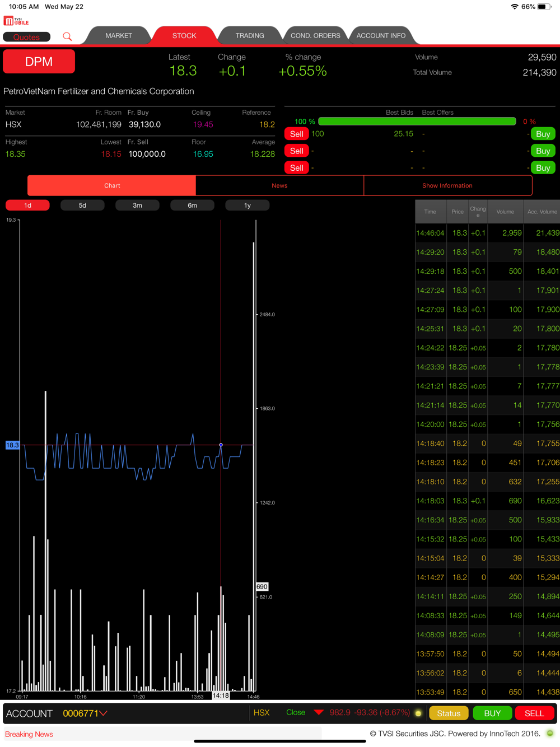The image size is (560, 747).
Task: Select the 14:29:20 trade row
Action: point(488,252)
